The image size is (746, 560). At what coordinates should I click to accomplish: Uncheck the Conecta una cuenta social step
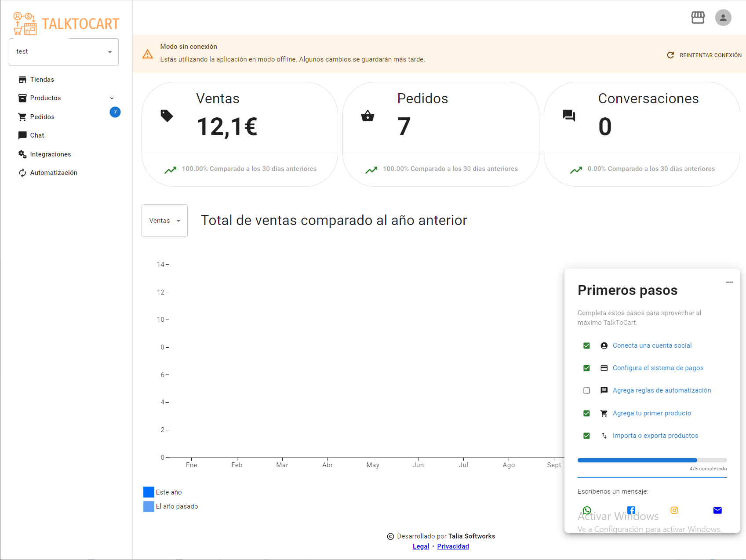coord(586,345)
